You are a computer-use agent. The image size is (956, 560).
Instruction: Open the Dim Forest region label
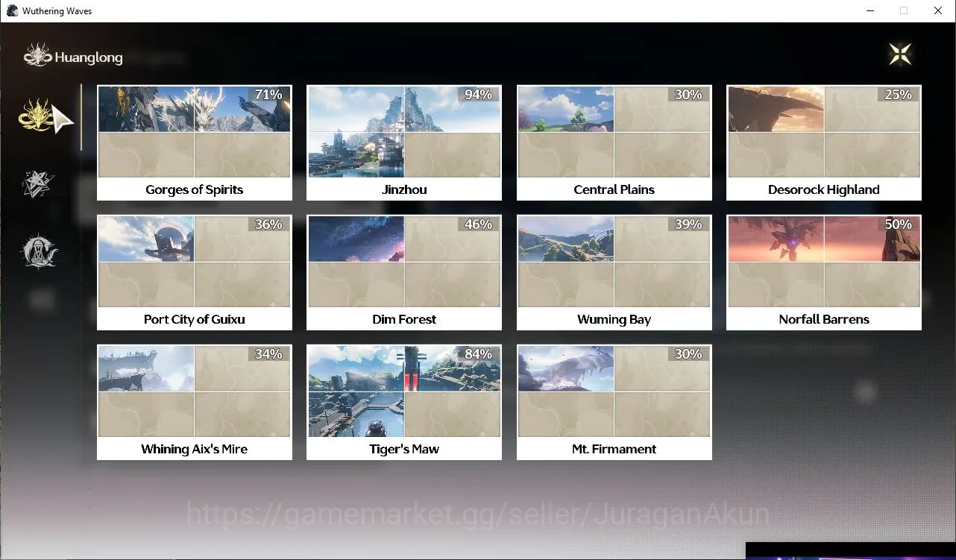point(404,319)
